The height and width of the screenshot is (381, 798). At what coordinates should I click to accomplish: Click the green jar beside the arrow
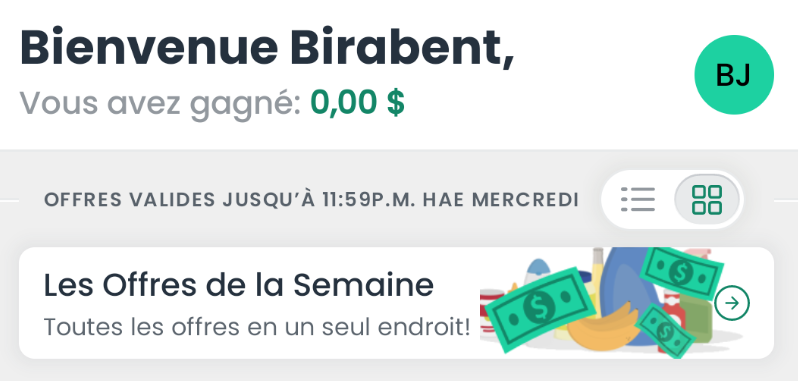(x=696, y=318)
